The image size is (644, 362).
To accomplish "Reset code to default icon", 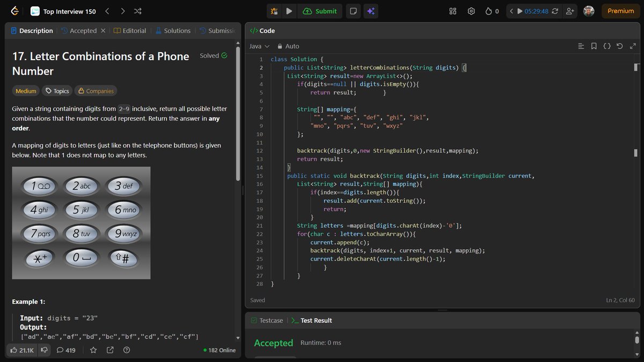I will pos(620,46).
